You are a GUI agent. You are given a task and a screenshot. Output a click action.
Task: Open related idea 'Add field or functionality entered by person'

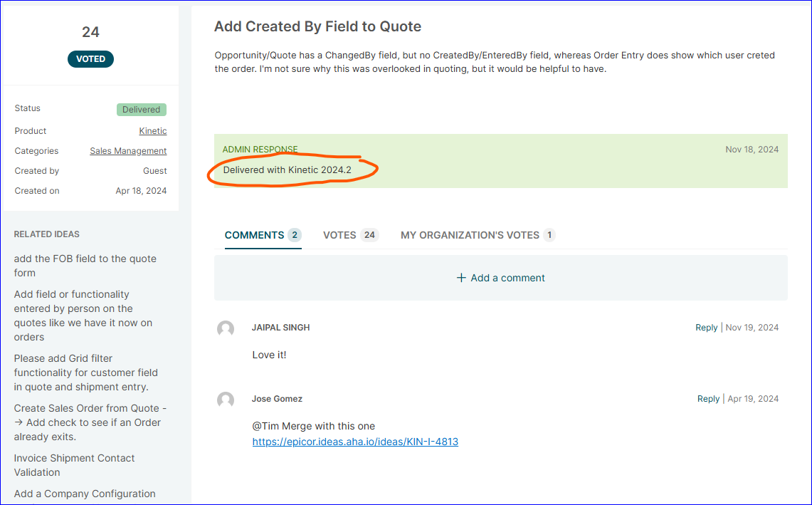[x=83, y=316]
